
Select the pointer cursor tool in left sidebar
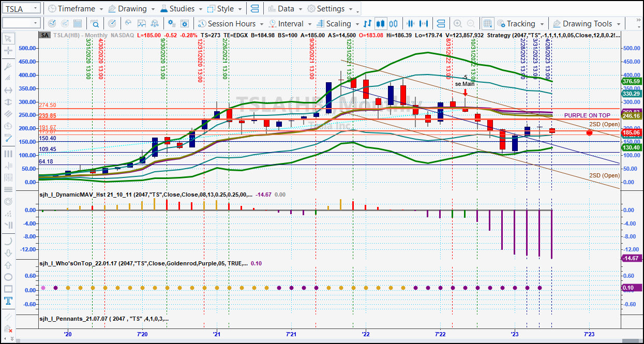click(8, 38)
